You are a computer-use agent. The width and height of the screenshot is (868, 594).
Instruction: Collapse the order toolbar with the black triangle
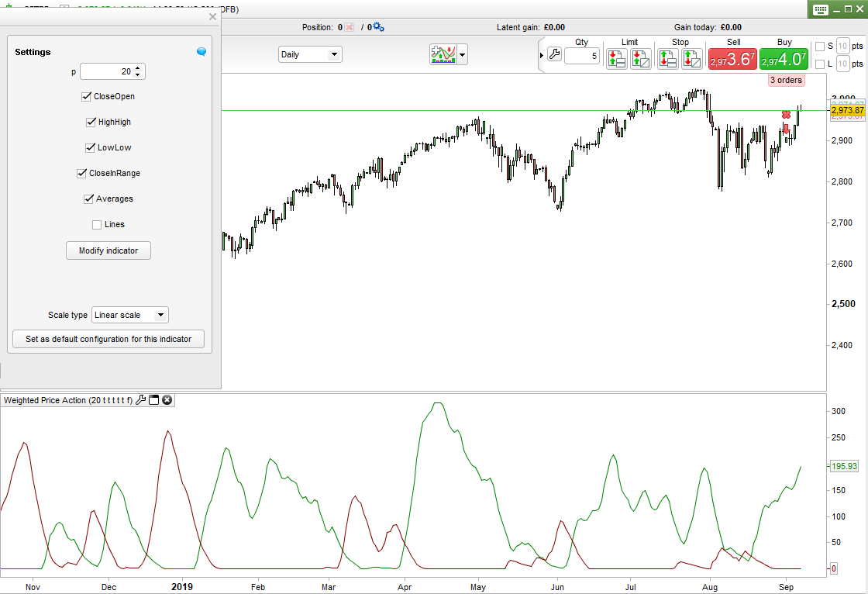pyautogui.click(x=542, y=55)
